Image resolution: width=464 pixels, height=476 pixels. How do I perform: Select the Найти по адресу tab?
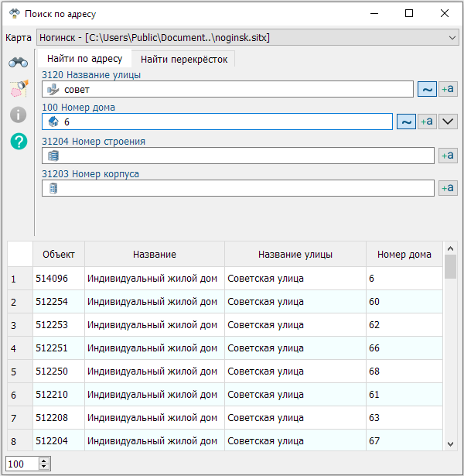coord(84,59)
